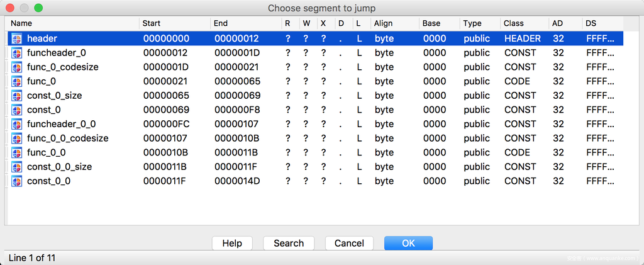This screenshot has height=265, width=644.
Task: Click the Class column header
Action: [x=523, y=23]
